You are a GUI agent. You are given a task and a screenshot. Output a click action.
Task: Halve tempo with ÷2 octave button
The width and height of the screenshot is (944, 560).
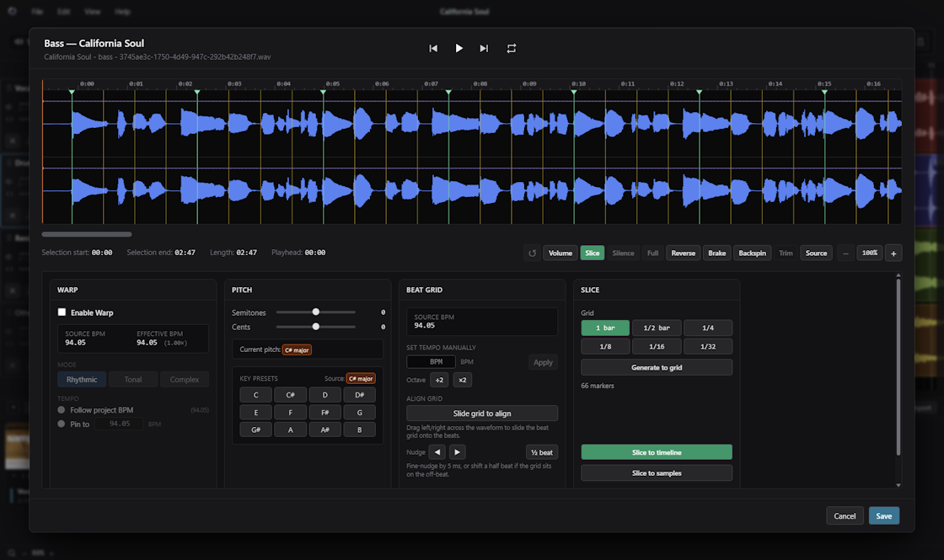point(439,380)
